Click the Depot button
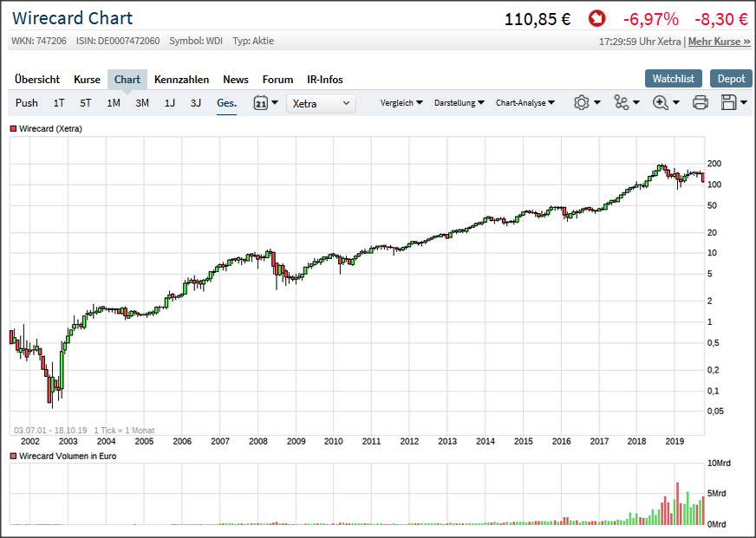 click(731, 79)
